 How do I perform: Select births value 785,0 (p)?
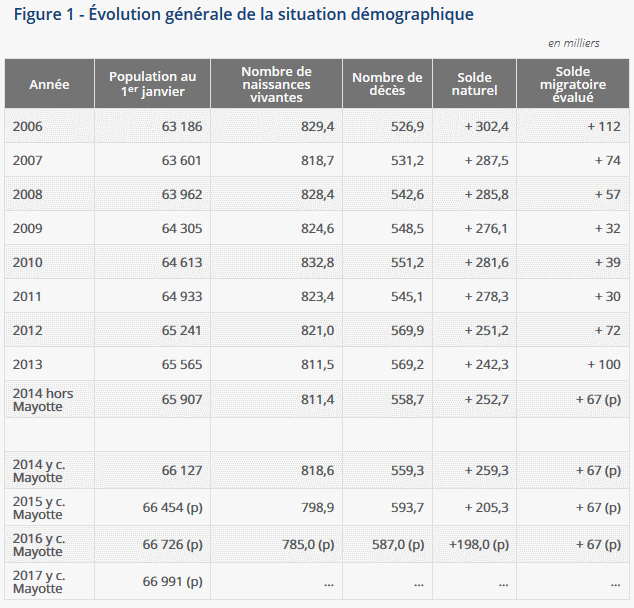308,545
